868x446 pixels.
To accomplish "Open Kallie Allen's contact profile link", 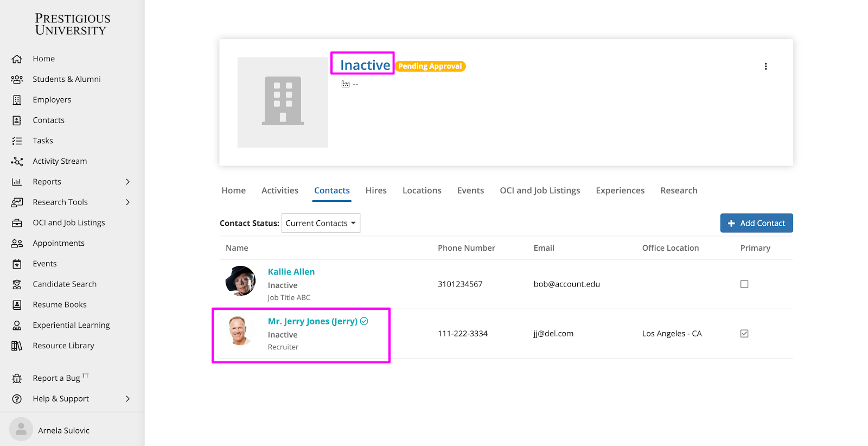I will point(291,272).
